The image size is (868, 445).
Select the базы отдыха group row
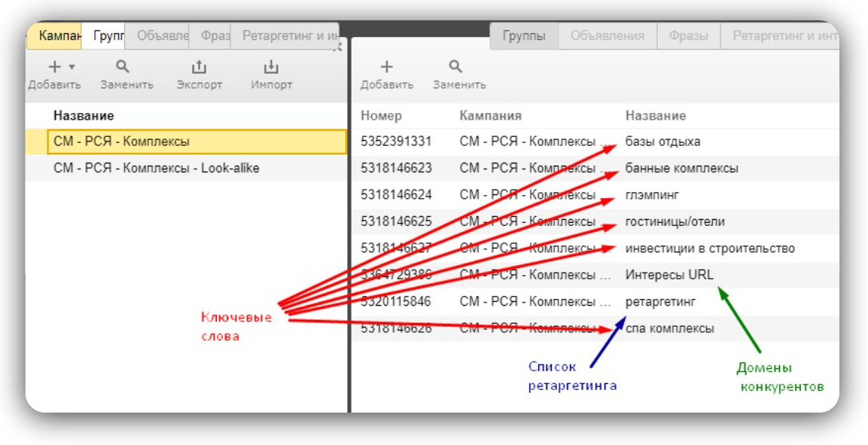tap(595, 142)
